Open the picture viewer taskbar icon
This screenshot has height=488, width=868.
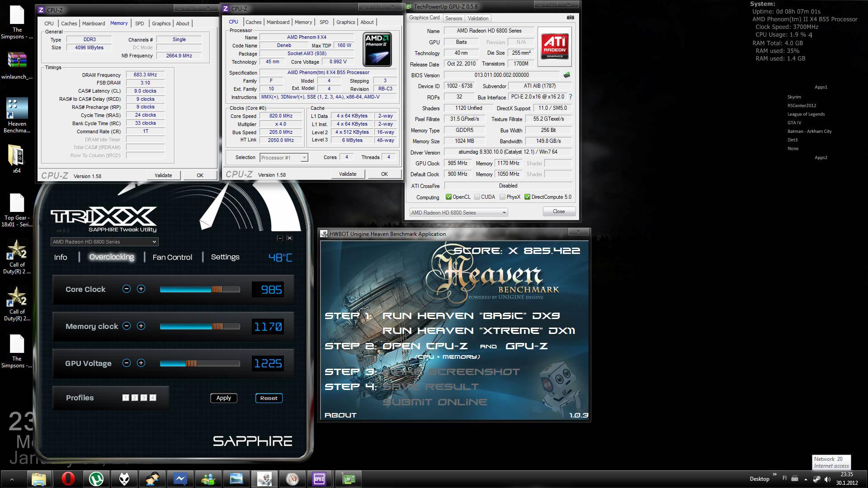coord(236,479)
